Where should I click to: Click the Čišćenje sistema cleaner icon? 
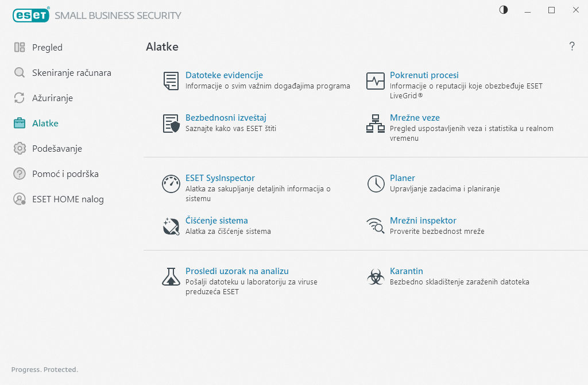click(x=171, y=226)
